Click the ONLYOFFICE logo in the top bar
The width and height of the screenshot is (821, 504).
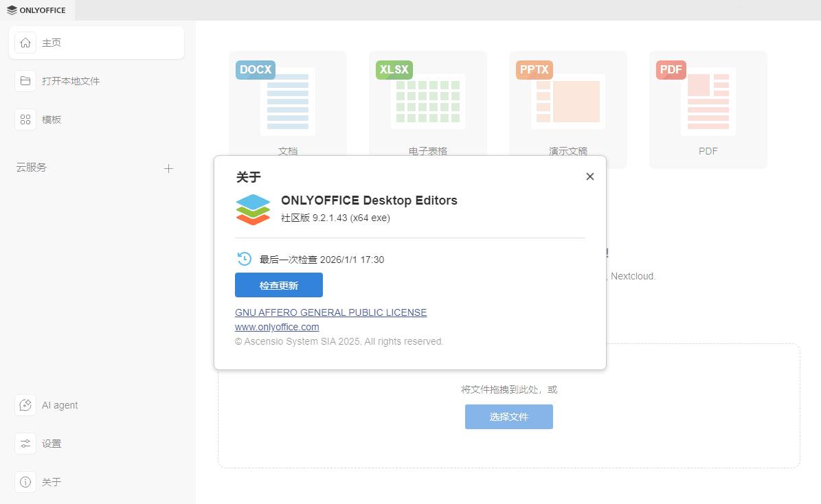point(37,10)
